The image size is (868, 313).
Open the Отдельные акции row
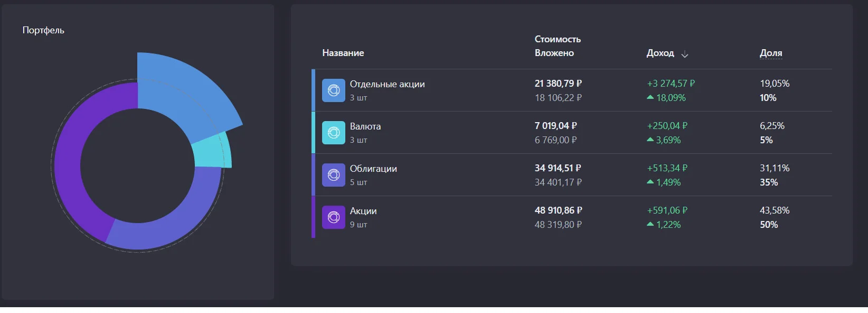tap(572, 90)
